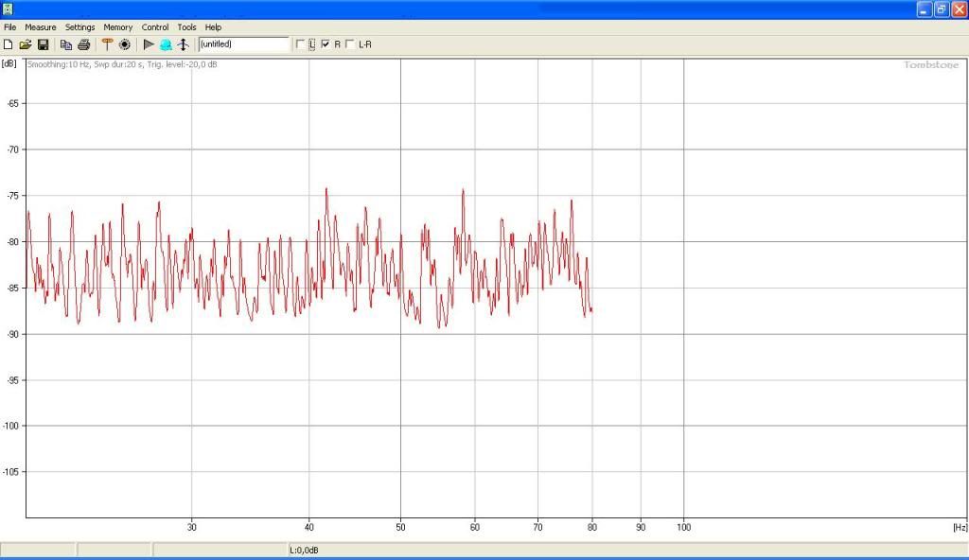969x560 pixels.
Task: Click the cyan globe toolbar icon
Action: tap(166, 44)
